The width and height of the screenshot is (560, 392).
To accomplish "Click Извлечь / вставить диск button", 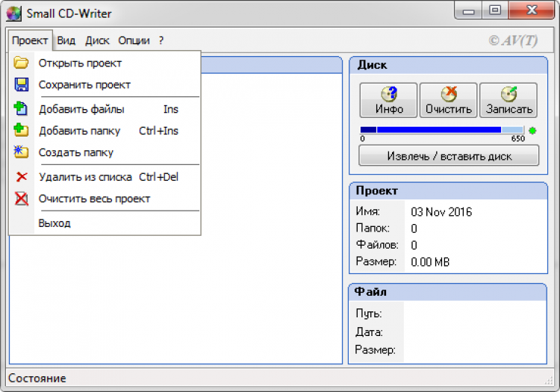I will click(x=449, y=155).
